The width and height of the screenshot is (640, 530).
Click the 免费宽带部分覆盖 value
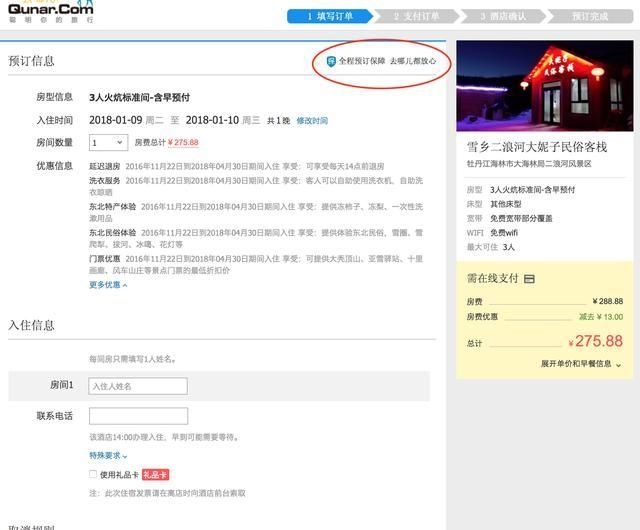pyautogui.click(x=521, y=218)
